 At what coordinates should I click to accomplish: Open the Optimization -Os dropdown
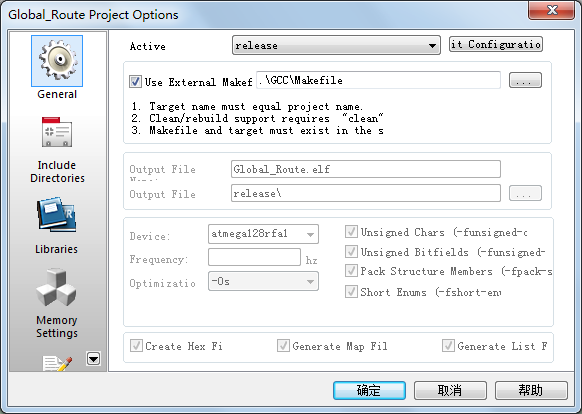[263, 281]
